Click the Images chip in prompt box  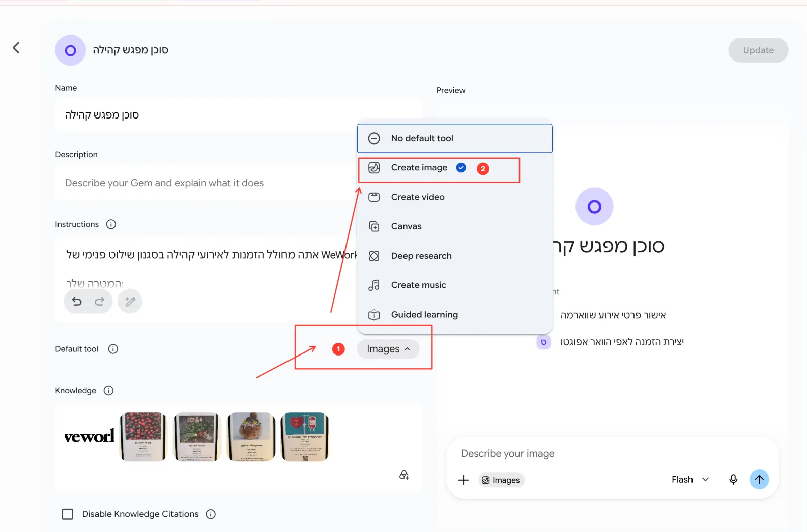(x=501, y=480)
